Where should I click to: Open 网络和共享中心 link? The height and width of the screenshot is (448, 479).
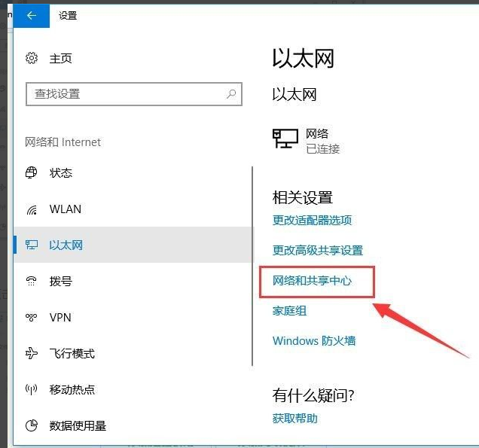pos(312,281)
